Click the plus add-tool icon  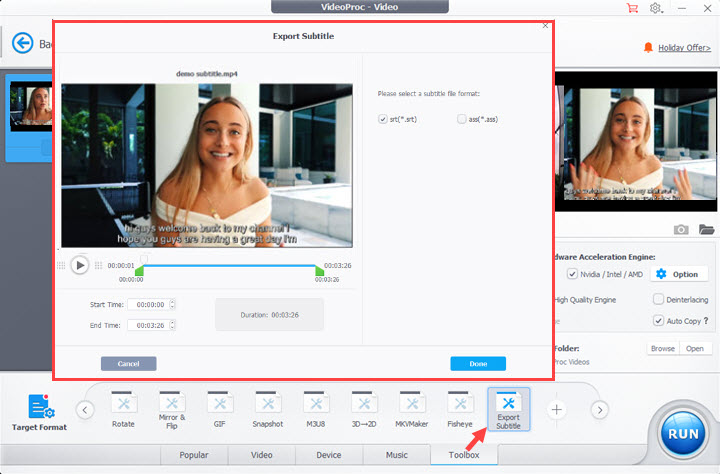(557, 409)
